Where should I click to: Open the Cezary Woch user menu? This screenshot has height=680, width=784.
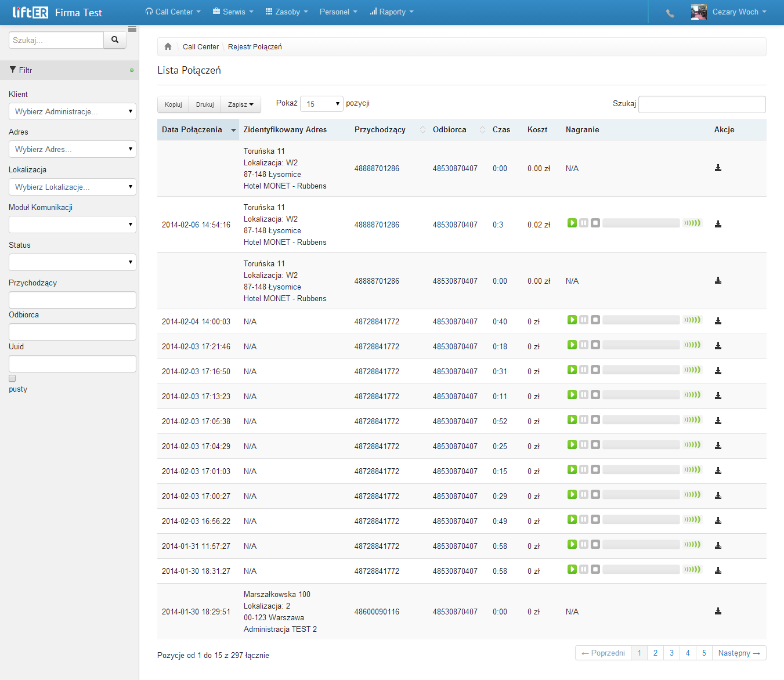point(729,12)
